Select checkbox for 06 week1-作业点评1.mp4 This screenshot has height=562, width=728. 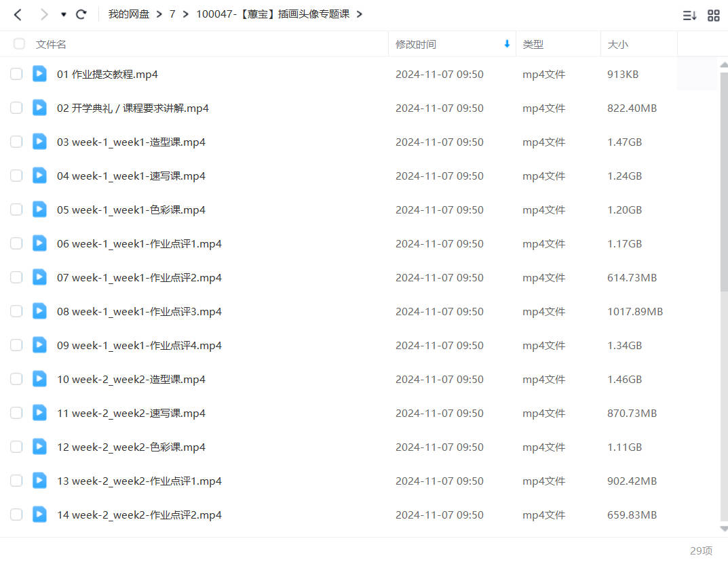[x=16, y=243]
